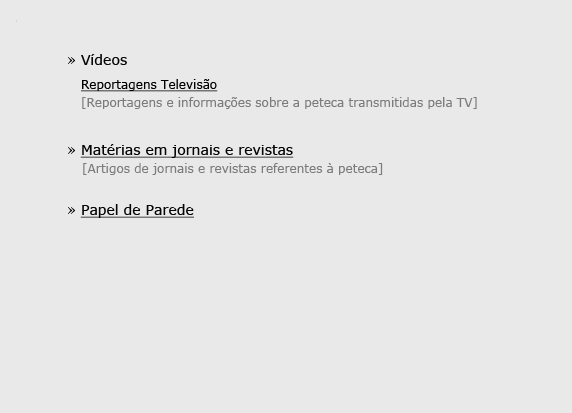
Task: Click the word Matérias in the underlined link
Action: pyautogui.click(x=111, y=150)
